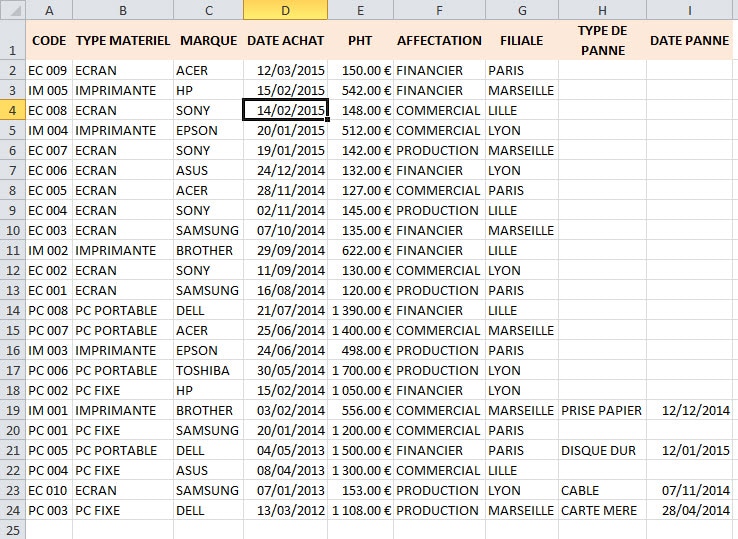Select cell with date 12/01/2015
The height and width of the screenshot is (539, 738).
tap(690, 451)
